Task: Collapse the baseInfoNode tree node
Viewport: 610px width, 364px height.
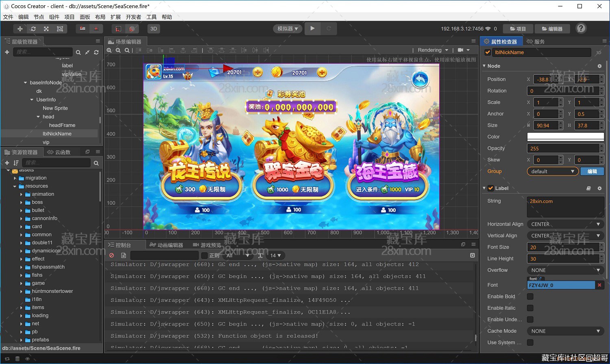Action: [x=26, y=83]
